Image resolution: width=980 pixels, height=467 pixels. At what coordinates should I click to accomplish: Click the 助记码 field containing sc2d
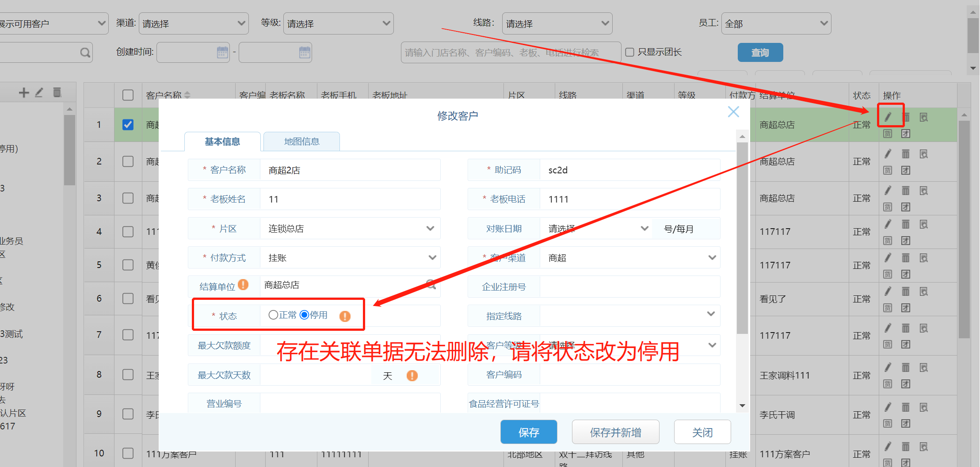click(x=630, y=170)
